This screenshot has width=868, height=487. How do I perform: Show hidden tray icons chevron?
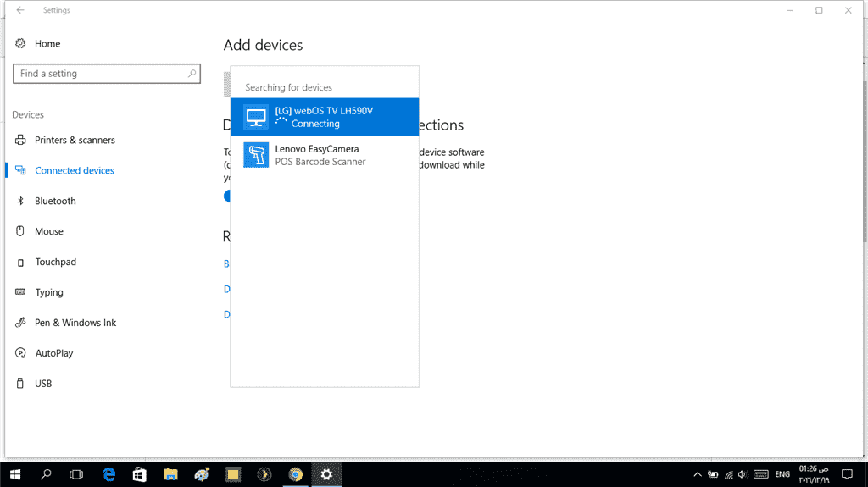click(x=698, y=474)
